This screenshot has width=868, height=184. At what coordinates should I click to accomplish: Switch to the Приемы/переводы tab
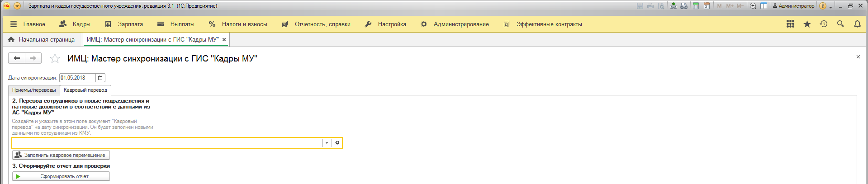pos(34,90)
